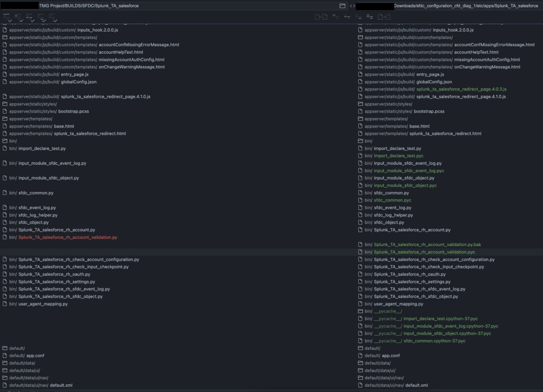Toggle the fourth checkmark filter icon in left toolbar
The height and width of the screenshot is (392, 543).
[41, 18]
